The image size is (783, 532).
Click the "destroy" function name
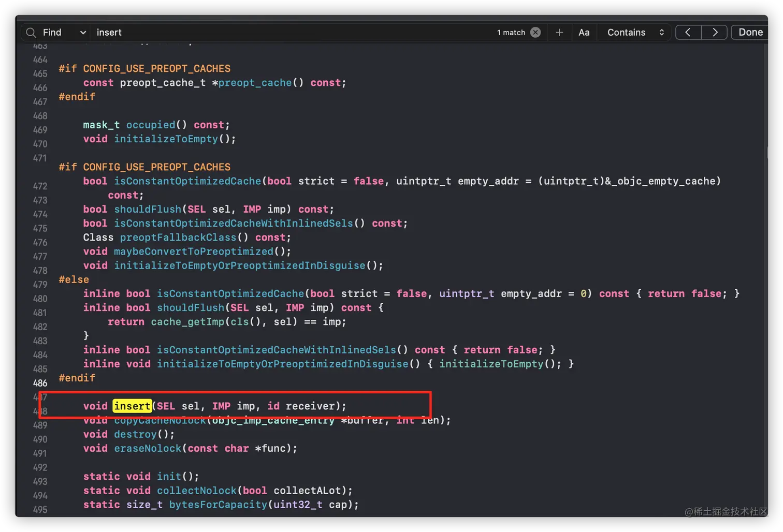point(135,434)
